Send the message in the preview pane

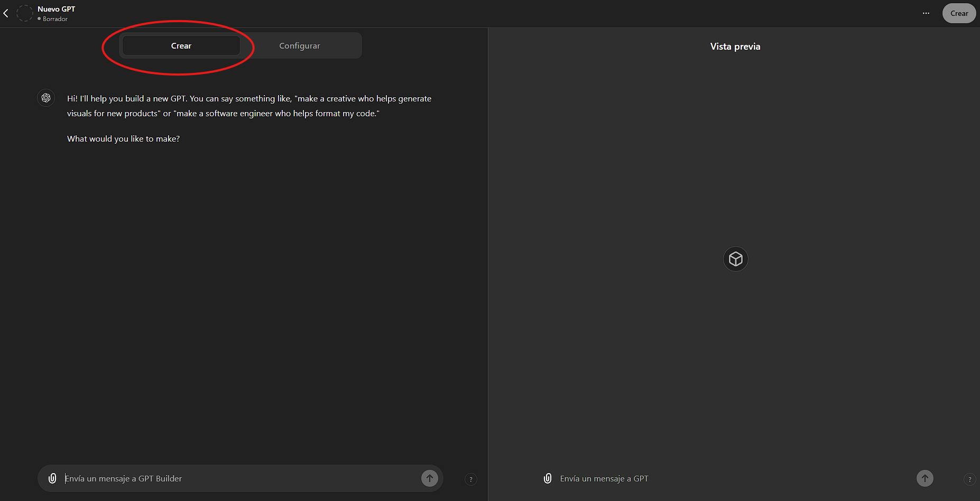924,478
